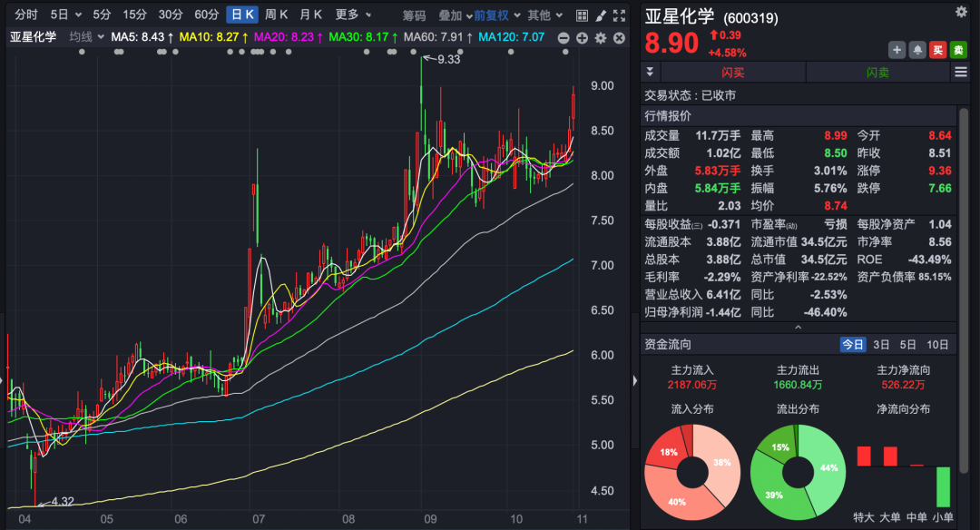Viewport: 980px width, 530px height.
Task: Add 亚星化学 to watchlist with plus button
Action: point(897,50)
